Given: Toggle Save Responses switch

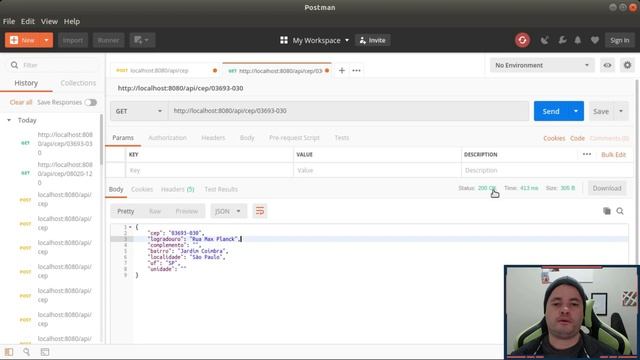Looking at the screenshot, I should click(91, 102).
